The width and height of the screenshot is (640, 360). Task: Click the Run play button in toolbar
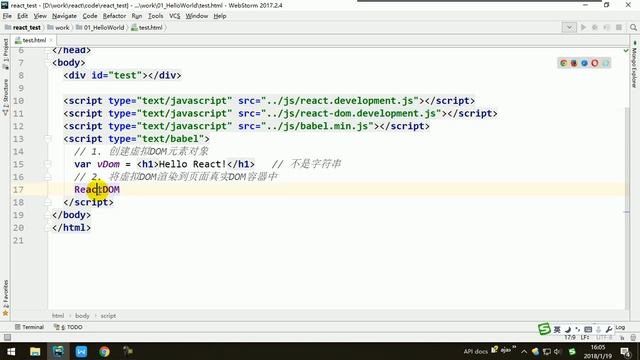coord(583,27)
